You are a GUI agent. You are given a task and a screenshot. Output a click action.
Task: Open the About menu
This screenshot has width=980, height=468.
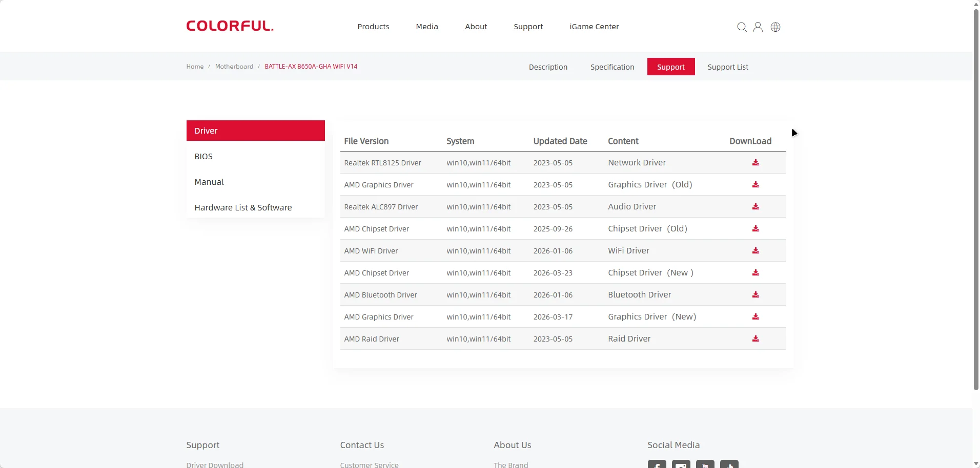476,27
